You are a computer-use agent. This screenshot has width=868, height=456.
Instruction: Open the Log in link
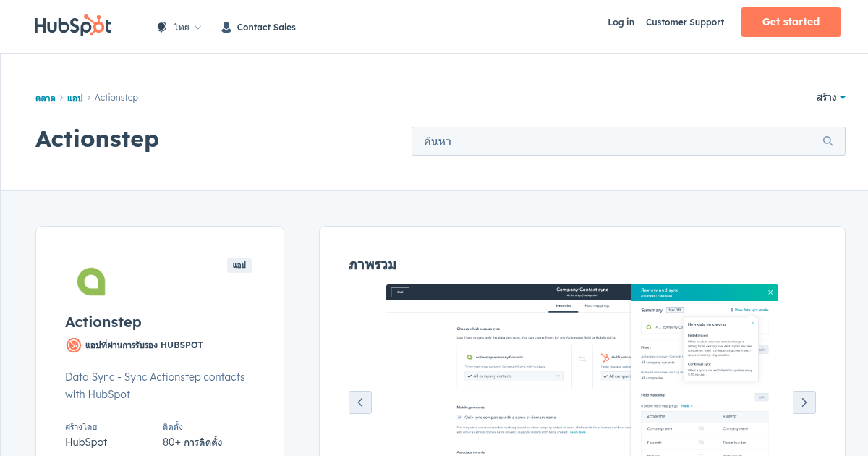pos(621,22)
